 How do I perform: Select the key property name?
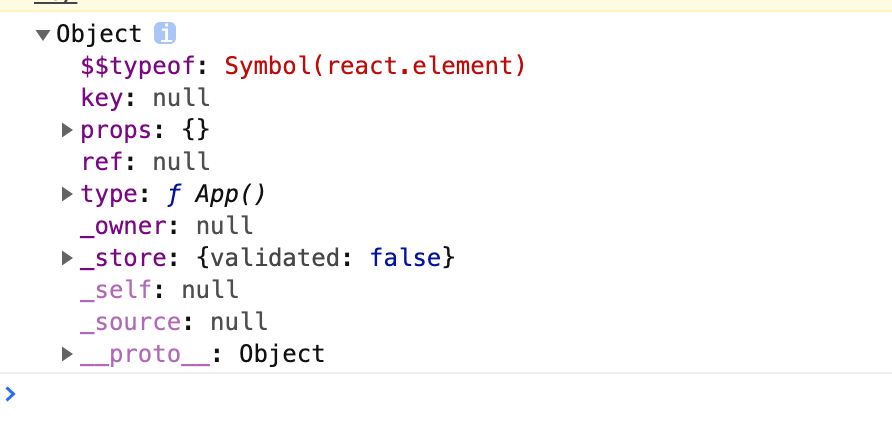[x=102, y=98]
